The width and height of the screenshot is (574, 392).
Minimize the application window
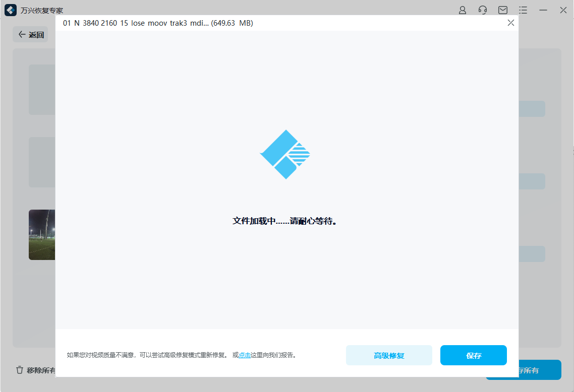tap(543, 10)
